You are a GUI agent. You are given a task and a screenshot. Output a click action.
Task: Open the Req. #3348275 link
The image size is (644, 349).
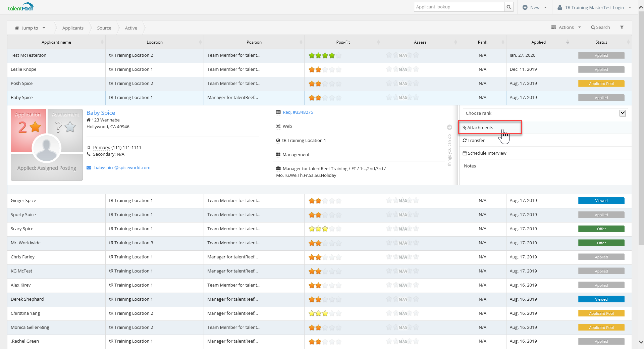[x=298, y=112]
